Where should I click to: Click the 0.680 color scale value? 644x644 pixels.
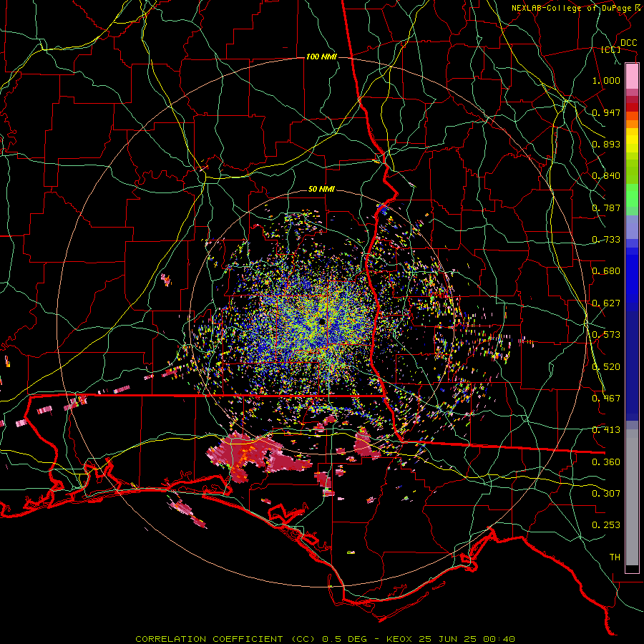(x=606, y=271)
